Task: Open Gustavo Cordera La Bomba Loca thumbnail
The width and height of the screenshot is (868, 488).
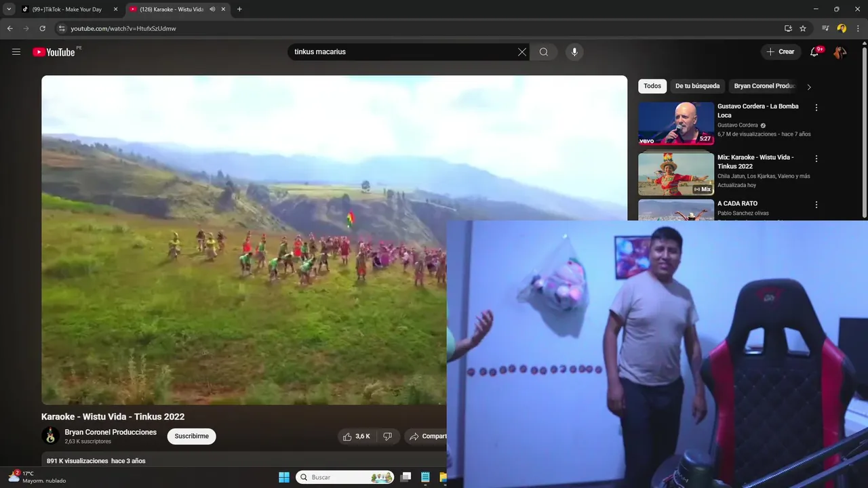Action: click(x=676, y=123)
